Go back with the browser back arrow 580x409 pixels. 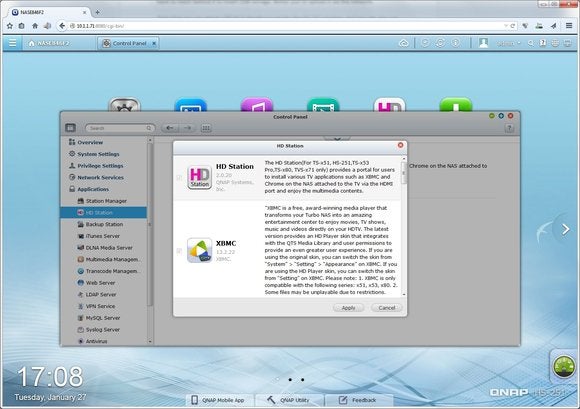[x=62, y=26]
